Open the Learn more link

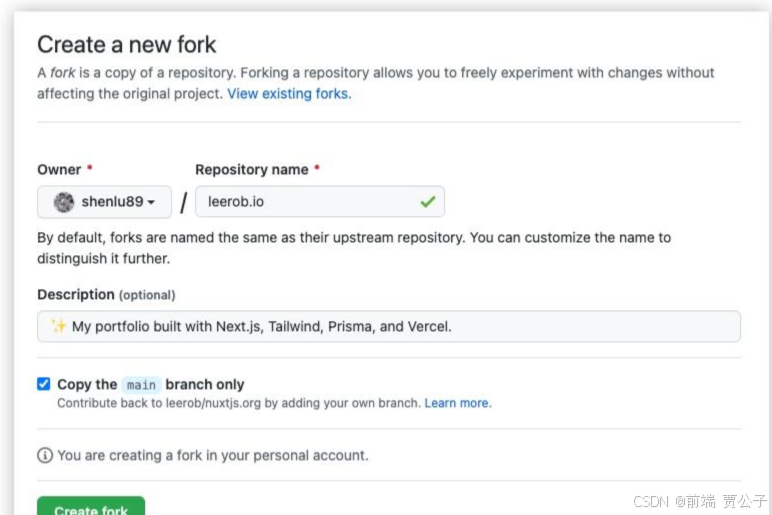pyautogui.click(x=458, y=403)
